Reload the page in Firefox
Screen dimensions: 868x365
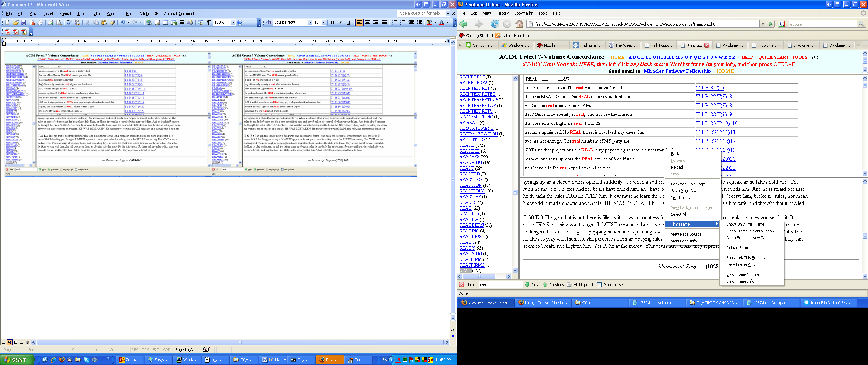(495, 24)
